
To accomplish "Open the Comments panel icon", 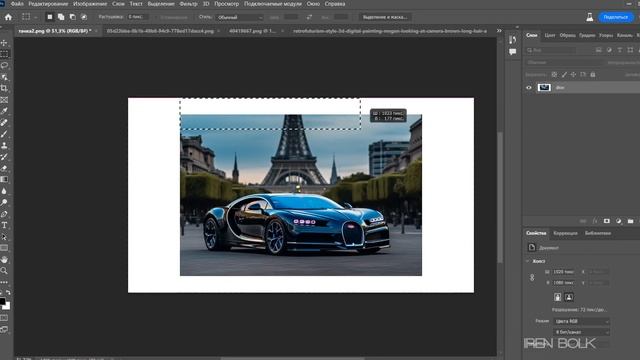I will point(513,52).
